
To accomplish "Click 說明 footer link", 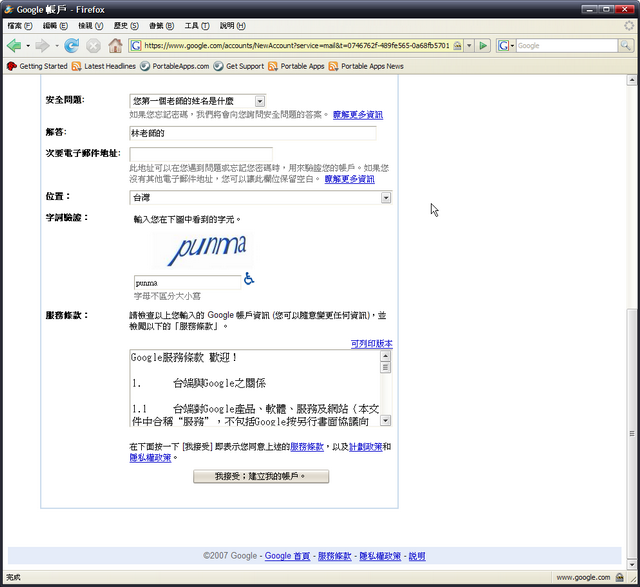I will 417,556.
